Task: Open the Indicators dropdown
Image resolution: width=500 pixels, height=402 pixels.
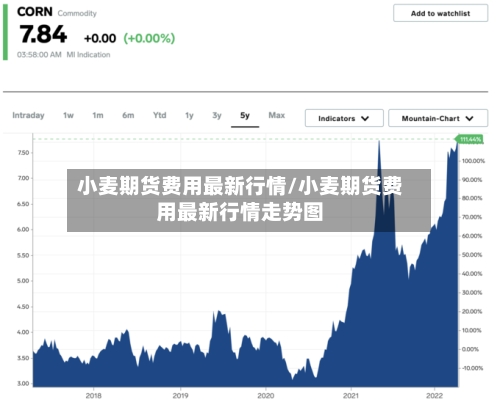Action: (x=344, y=118)
